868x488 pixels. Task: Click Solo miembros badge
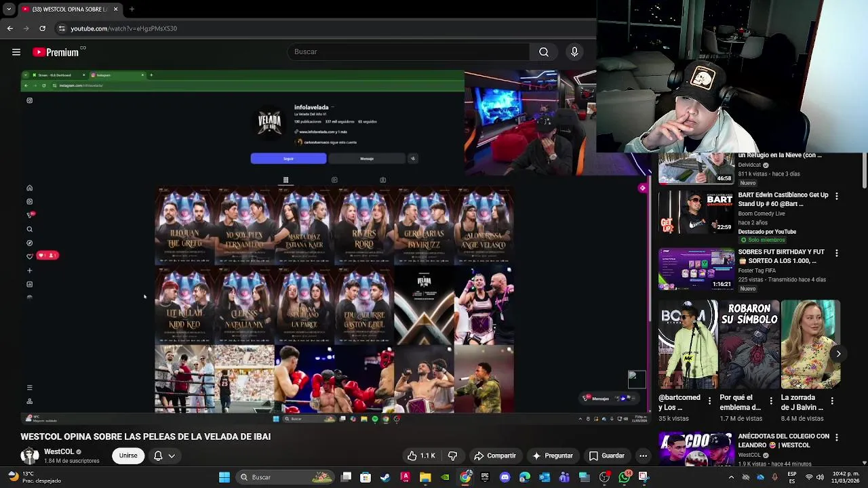(762, 240)
